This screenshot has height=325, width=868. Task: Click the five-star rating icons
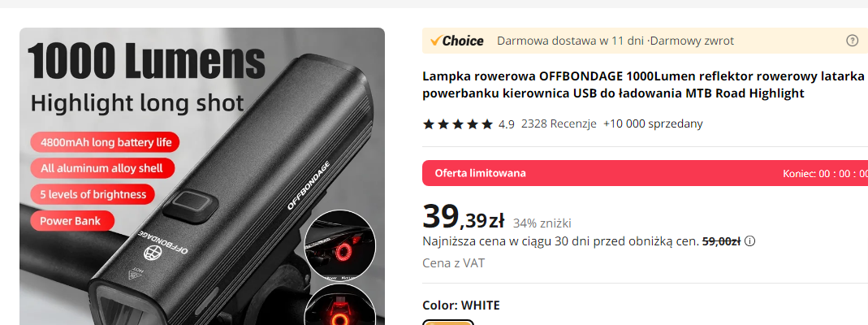click(x=458, y=124)
